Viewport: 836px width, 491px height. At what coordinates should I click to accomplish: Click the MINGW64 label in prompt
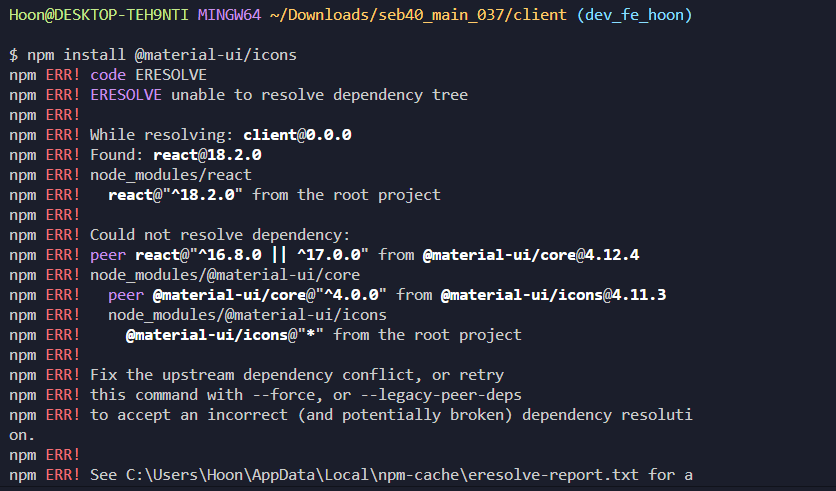pyautogui.click(x=229, y=15)
